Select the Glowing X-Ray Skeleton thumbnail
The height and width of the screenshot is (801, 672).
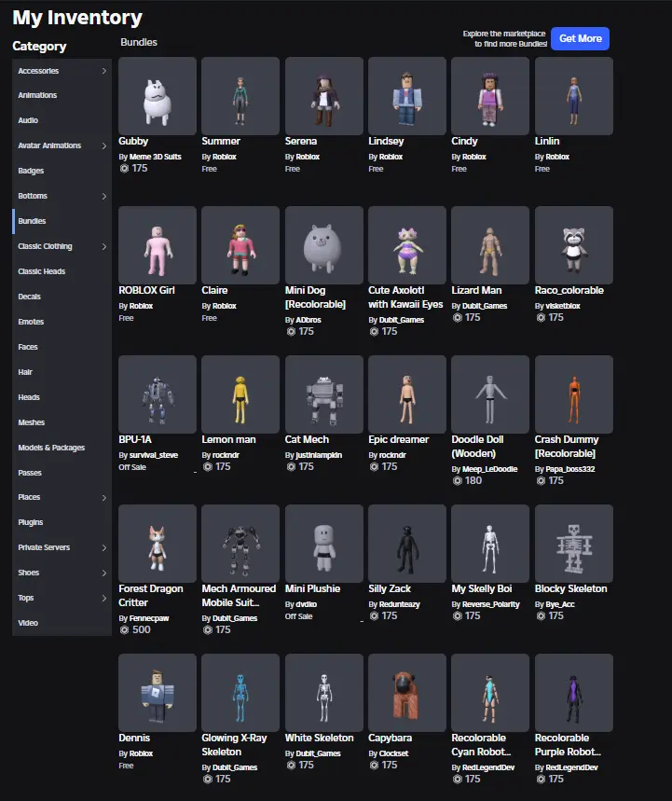(x=240, y=693)
